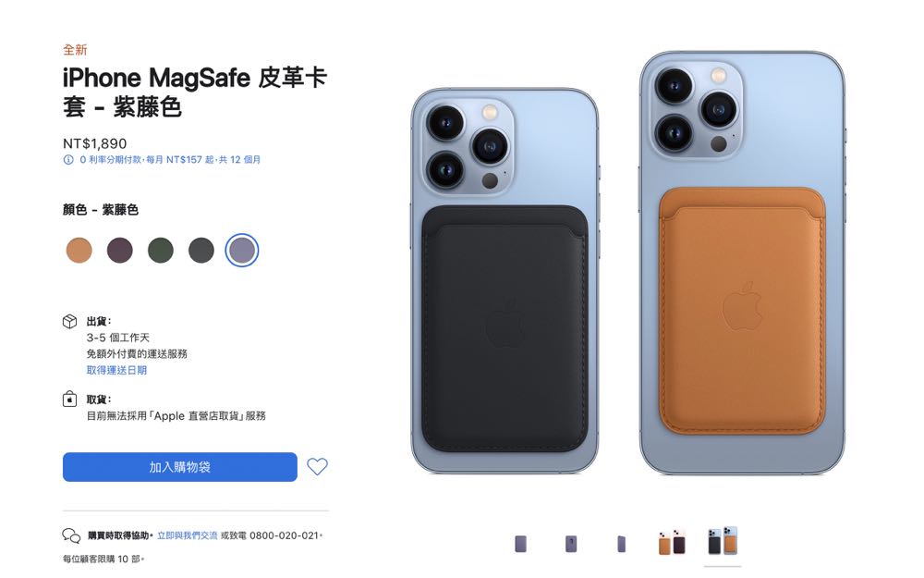Screen dimensions: 924x578
Task: Show brown and cherry wallets thumbnail
Action: 672,542
